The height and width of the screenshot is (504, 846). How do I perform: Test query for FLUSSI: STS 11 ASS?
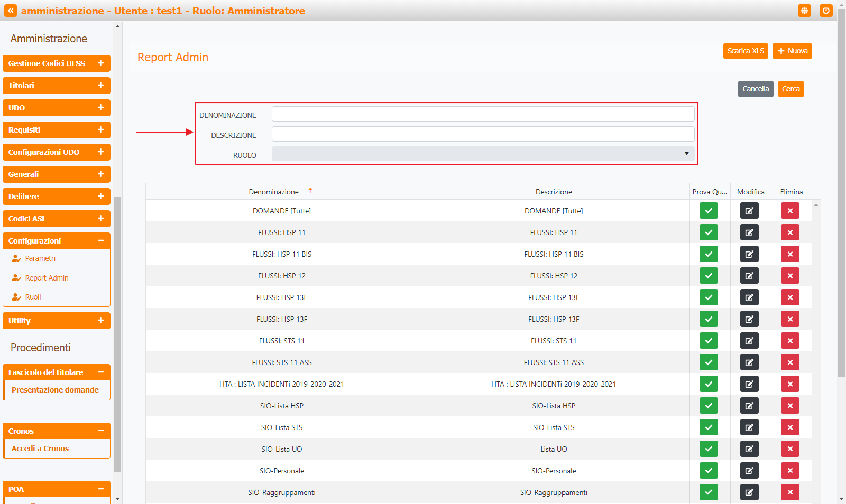click(x=709, y=362)
